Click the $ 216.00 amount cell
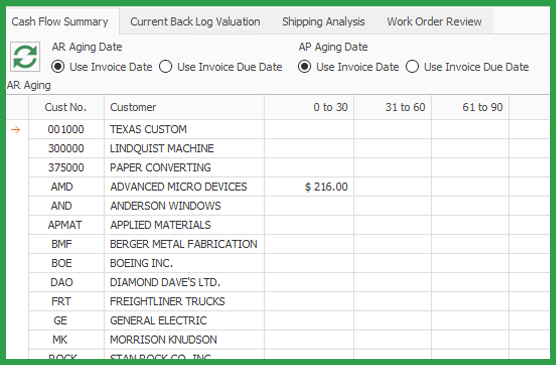Image resolution: width=556 pixels, height=365 pixels. (x=309, y=187)
